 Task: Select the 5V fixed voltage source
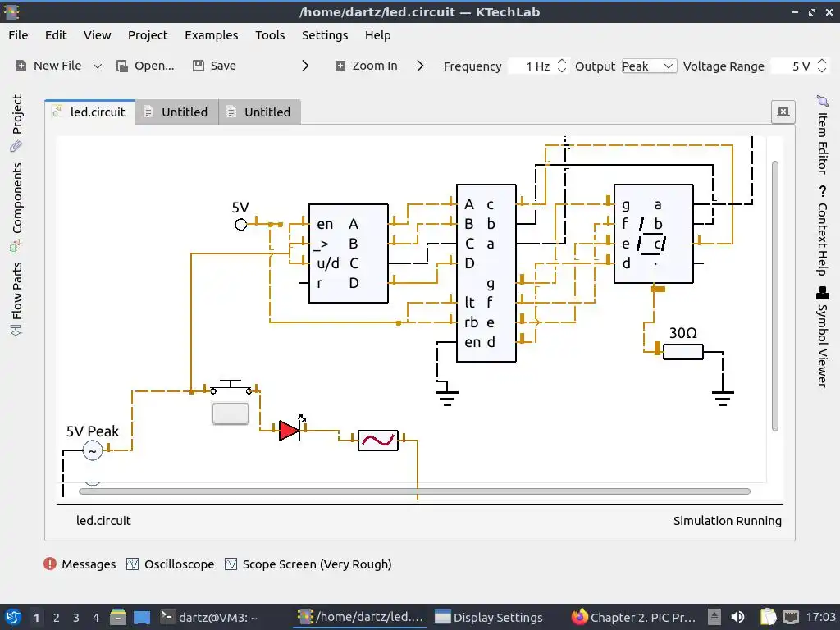(x=241, y=225)
